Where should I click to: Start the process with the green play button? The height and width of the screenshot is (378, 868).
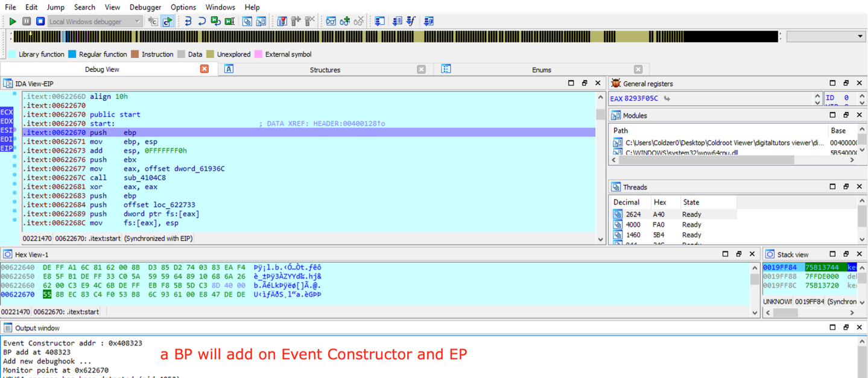[12, 22]
